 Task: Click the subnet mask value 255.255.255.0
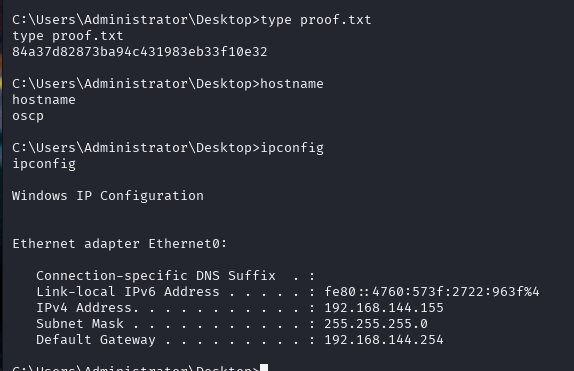376,324
